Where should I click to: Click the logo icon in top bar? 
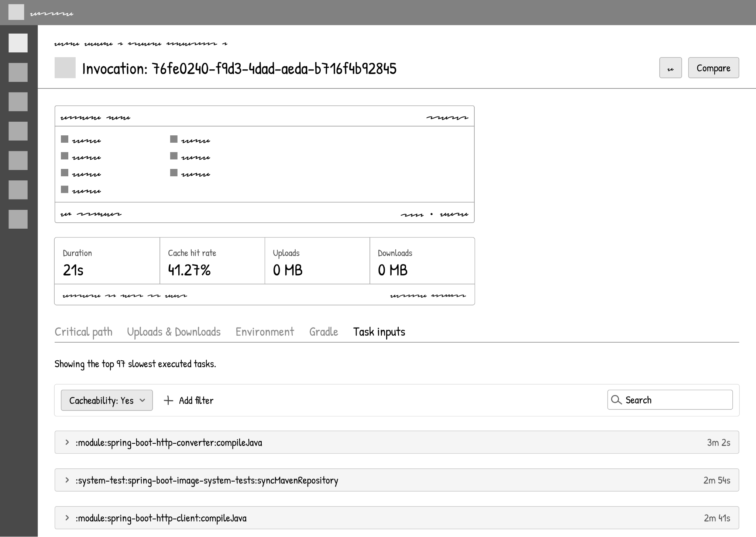16,12
